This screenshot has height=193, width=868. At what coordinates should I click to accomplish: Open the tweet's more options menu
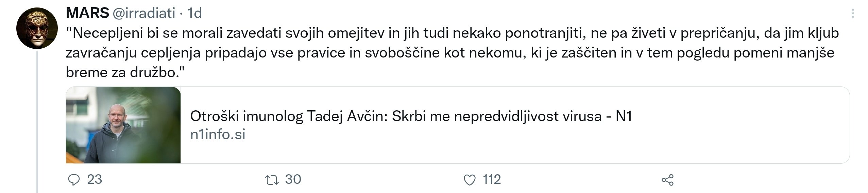click(852, 14)
